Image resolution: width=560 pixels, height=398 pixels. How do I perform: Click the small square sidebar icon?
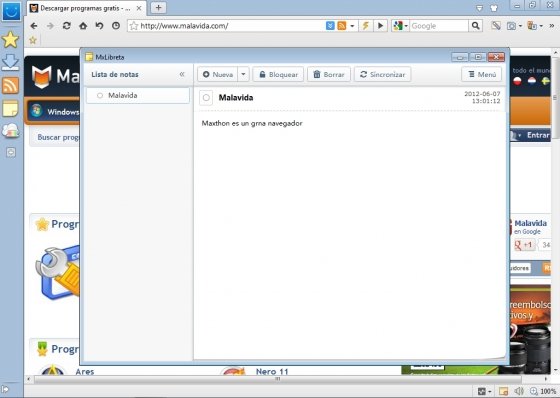click(11, 153)
